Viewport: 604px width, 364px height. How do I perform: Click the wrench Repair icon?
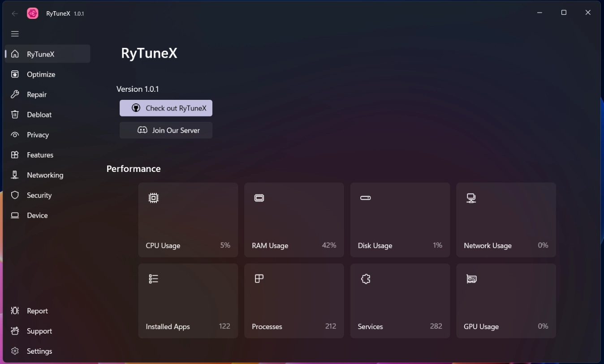[x=15, y=94]
